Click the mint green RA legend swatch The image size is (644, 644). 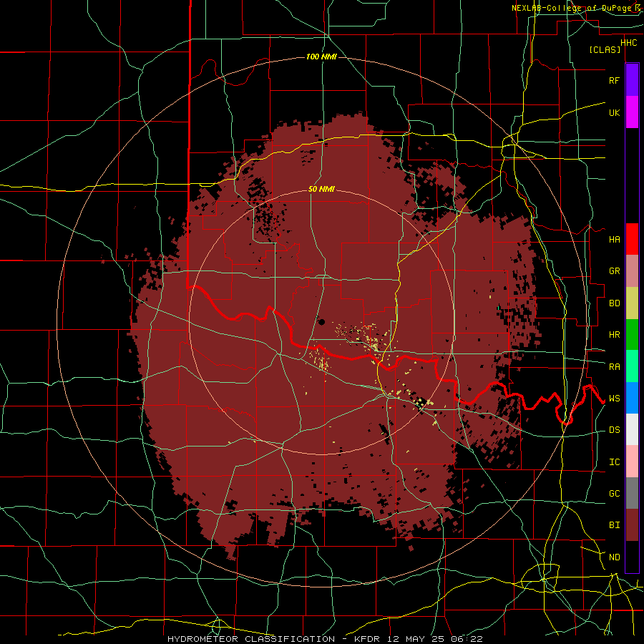click(632, 366)
